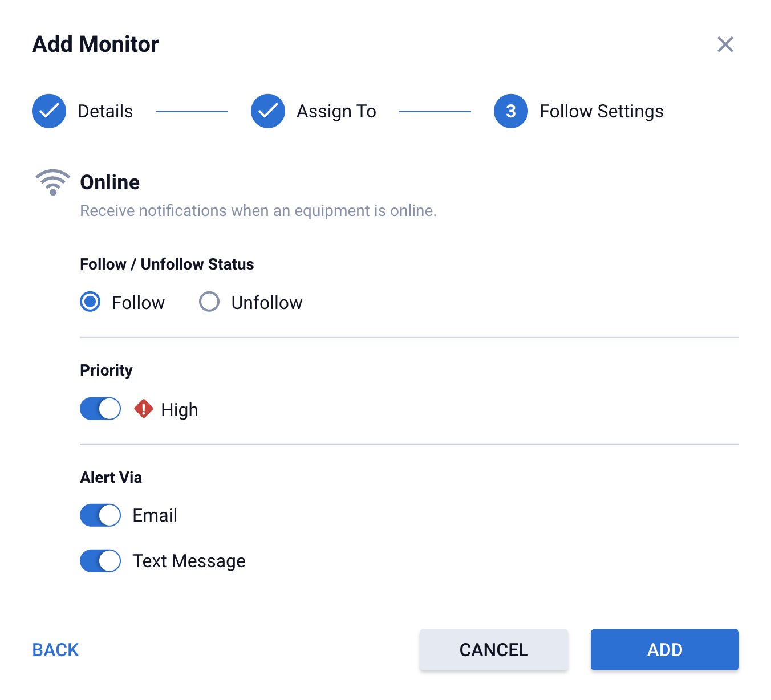Click the Details step checkmark circle
Screen dimensions: 771x700
pos(49,111)
